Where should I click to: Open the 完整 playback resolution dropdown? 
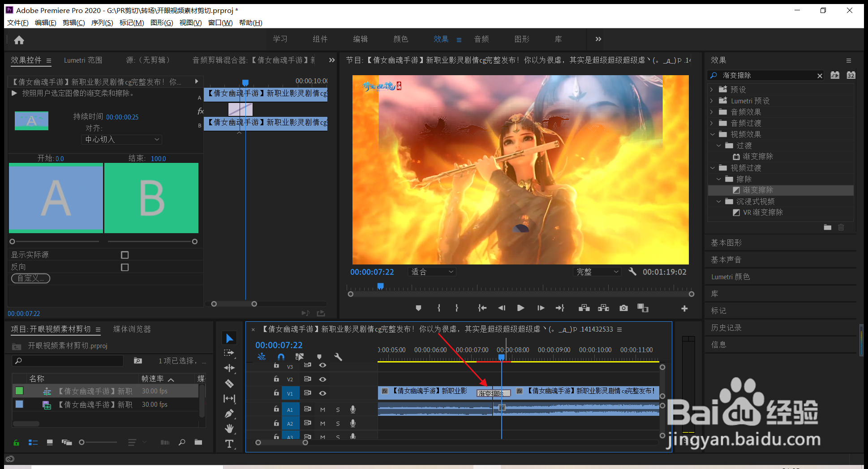(x=597, y=272)
